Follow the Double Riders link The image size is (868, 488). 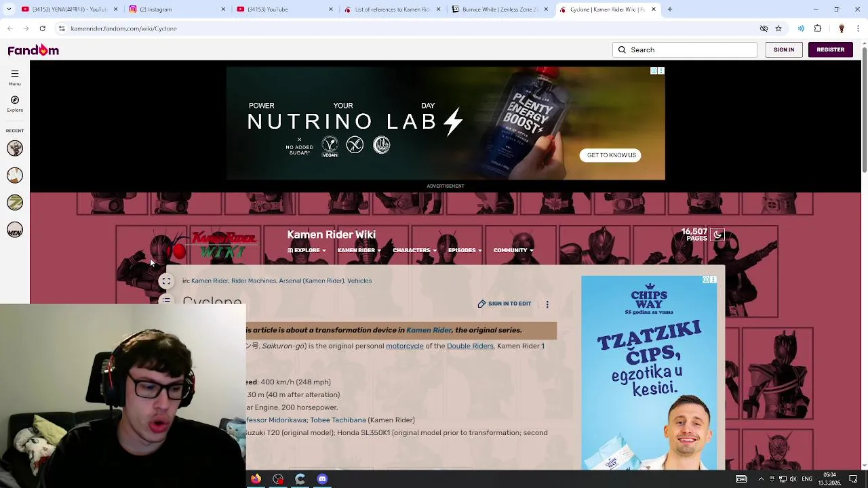(x=470, y=346)
